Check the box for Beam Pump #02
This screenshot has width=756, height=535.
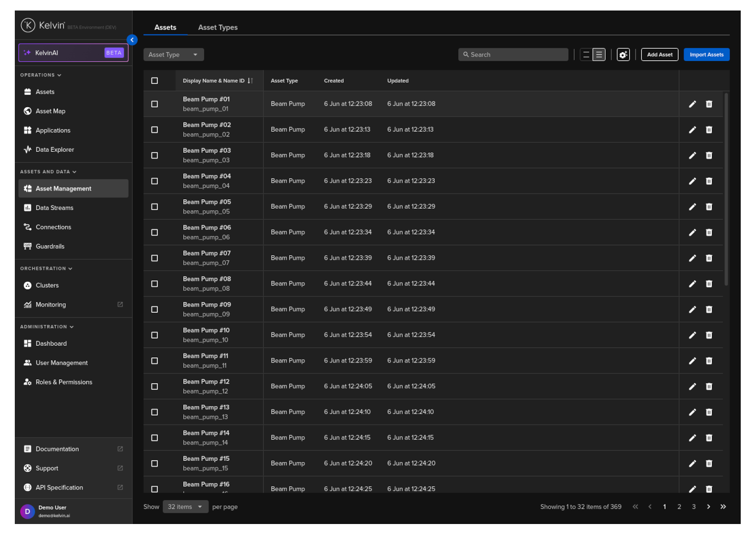[x=155, y=130]
